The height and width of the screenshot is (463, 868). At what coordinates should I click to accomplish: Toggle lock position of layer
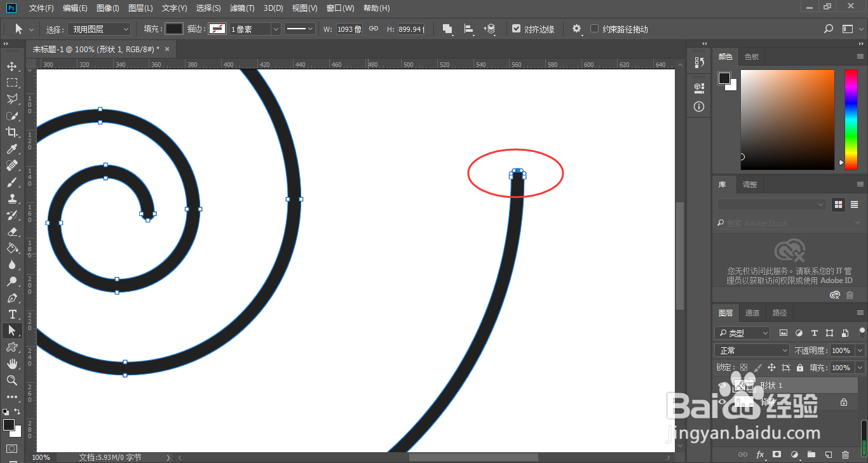(771, 368)
